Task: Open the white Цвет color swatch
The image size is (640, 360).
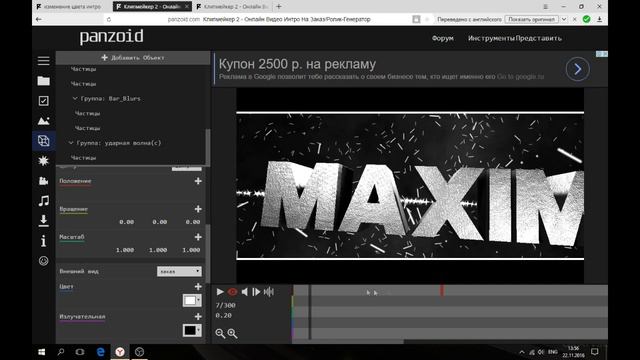Action: pos(192,300)
